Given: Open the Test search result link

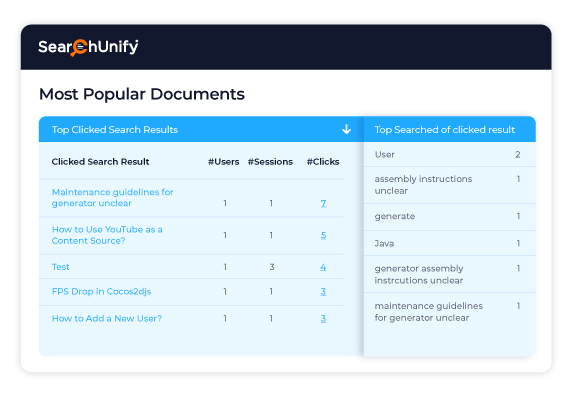Looking at the screenshot, I should coord(60,267).
